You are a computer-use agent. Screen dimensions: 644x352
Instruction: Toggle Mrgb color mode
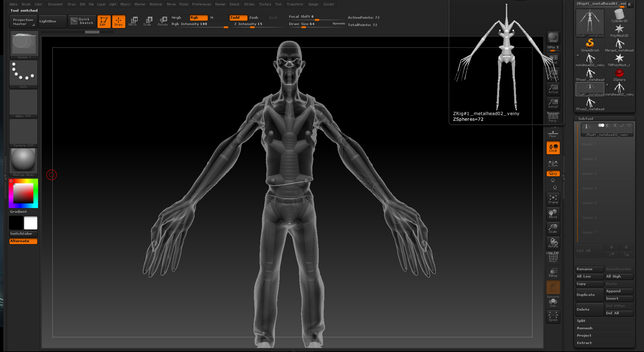click(x=180, y=18)
